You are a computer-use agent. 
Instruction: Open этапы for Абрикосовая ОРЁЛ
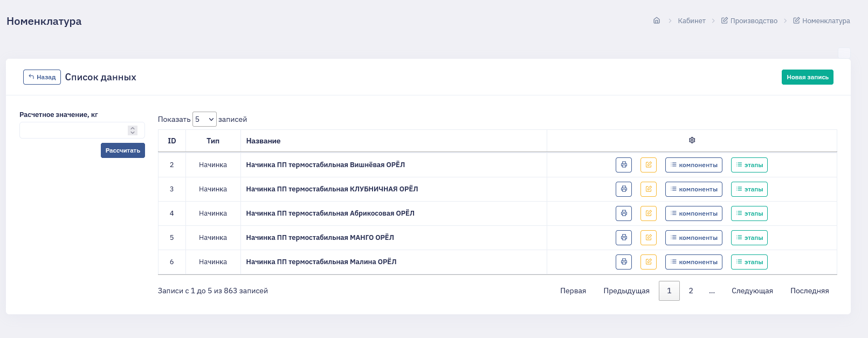pyautogui.click(x=749, y=213)
